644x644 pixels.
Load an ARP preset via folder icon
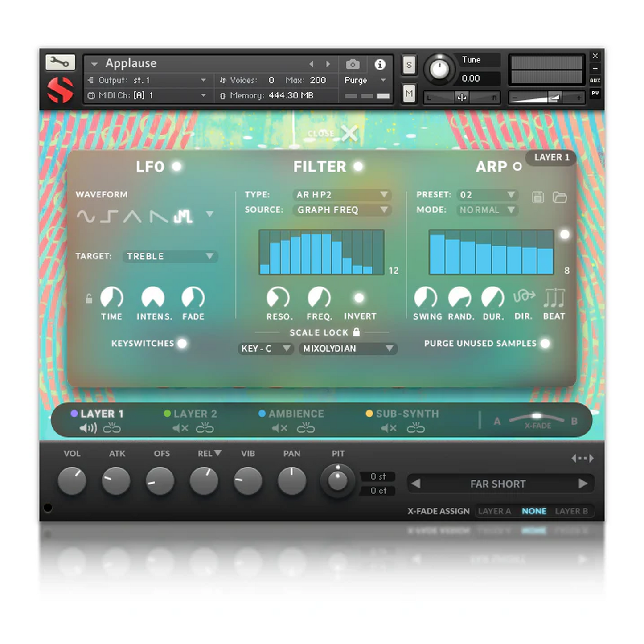pyautogui.click(x=560, y=197)
